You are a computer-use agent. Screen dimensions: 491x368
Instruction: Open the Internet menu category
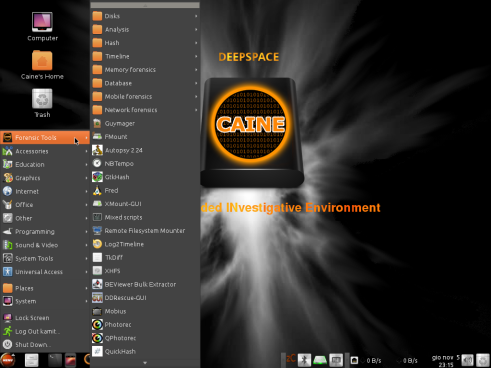point(45,191)
